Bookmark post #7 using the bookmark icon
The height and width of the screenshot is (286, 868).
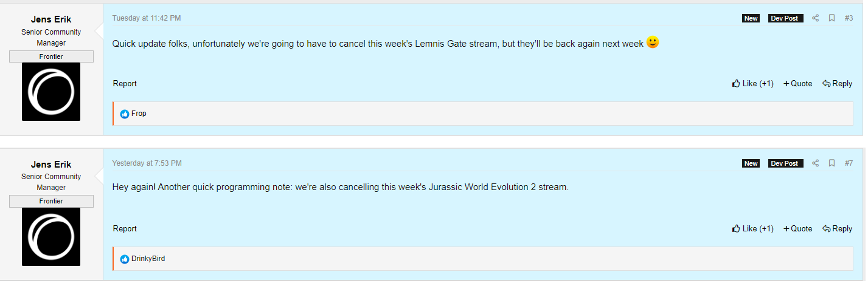832,163
